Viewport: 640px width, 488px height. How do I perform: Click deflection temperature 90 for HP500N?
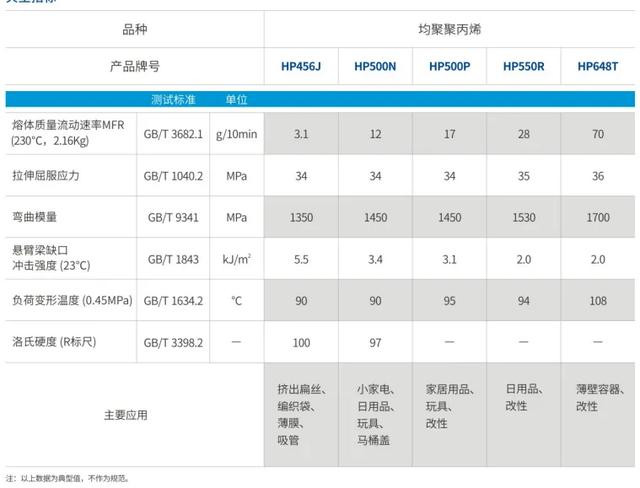375,301
